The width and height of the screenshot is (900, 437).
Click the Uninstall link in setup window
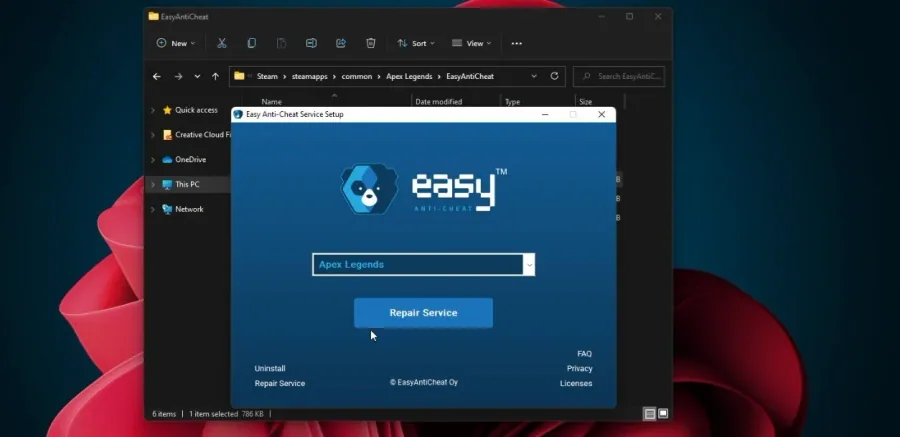tap(270, 369)
